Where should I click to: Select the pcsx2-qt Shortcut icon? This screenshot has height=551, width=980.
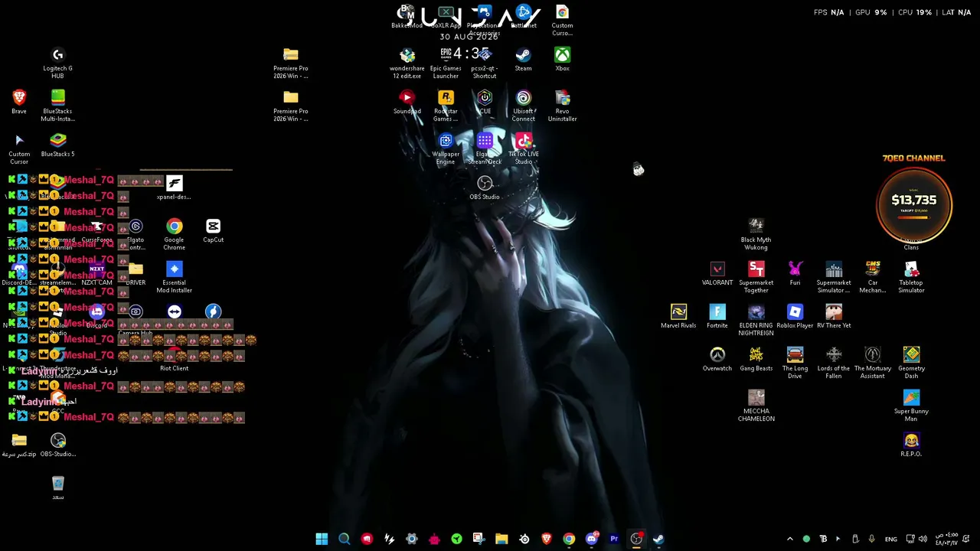point(485,63)
